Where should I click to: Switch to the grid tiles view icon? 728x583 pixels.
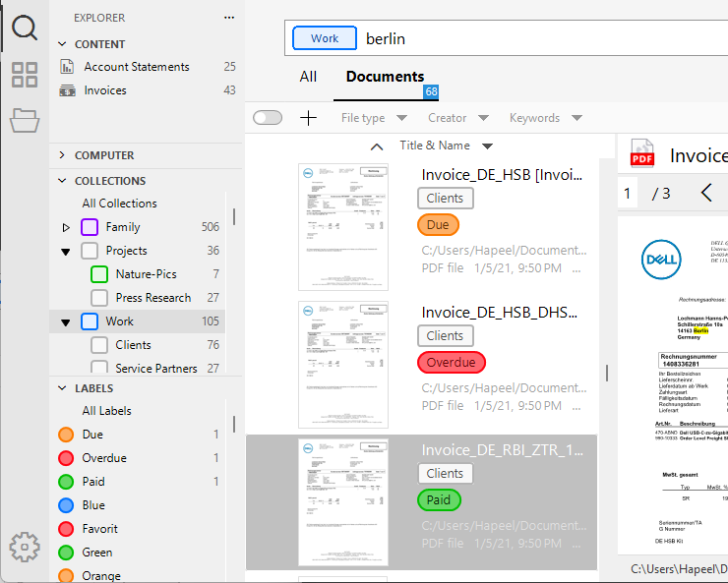coord(25,75)
